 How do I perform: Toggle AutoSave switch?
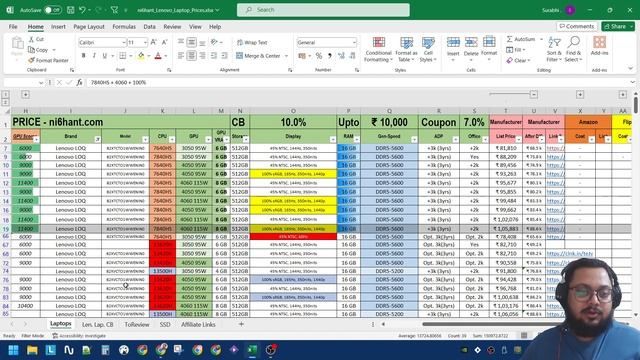point(53,10)
